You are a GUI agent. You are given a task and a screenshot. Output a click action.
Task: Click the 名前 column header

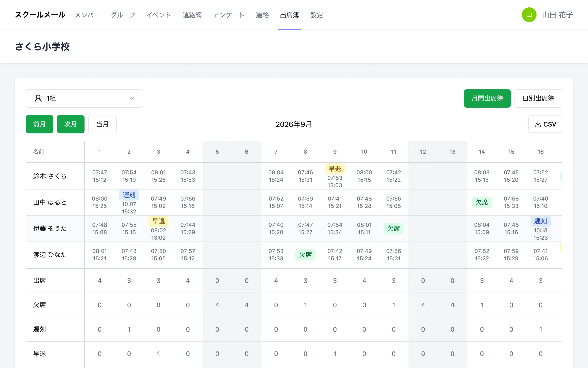point(39,152)
